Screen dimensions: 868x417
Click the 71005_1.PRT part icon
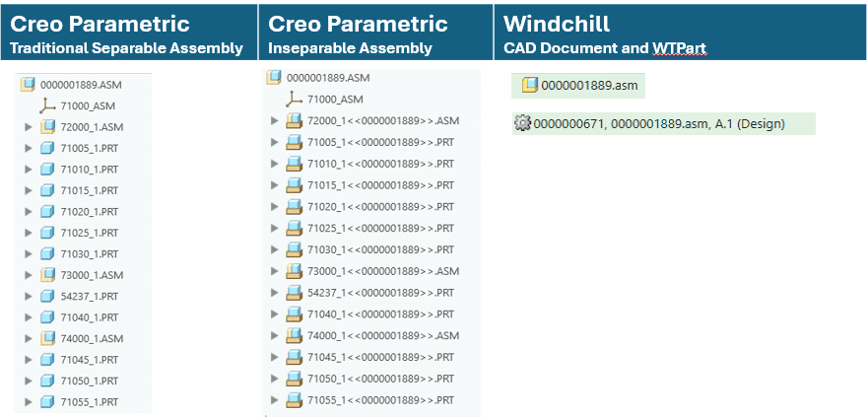point(47,148)
